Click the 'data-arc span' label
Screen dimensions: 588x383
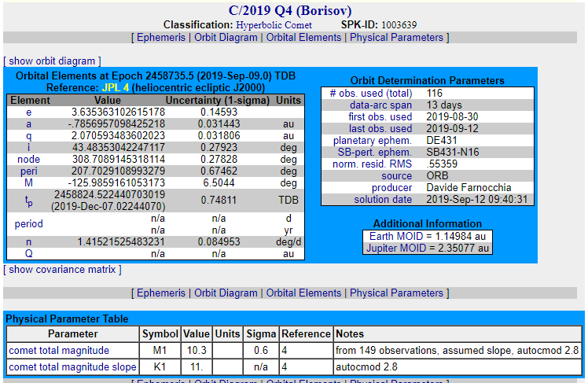click(x=380, y=105)
